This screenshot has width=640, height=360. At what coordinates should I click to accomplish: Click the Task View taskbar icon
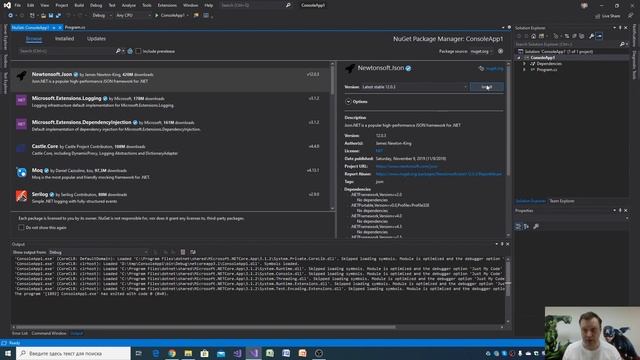point(139,353)
